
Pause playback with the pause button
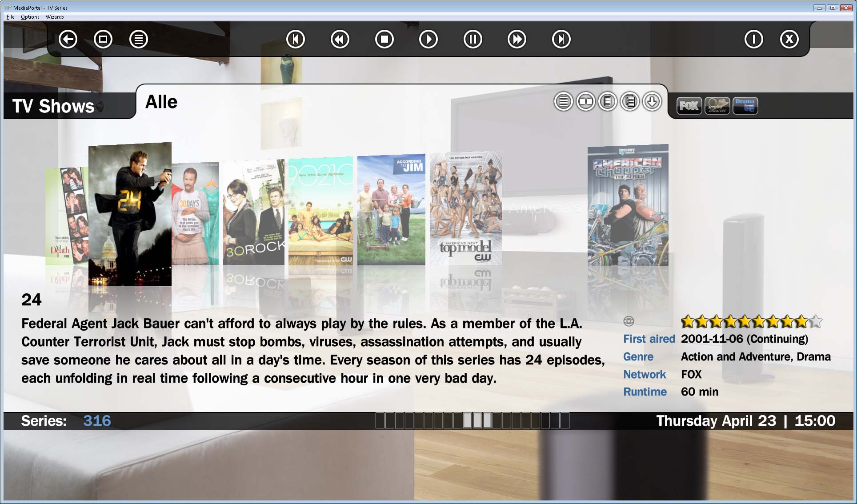(x=473, y=39)
